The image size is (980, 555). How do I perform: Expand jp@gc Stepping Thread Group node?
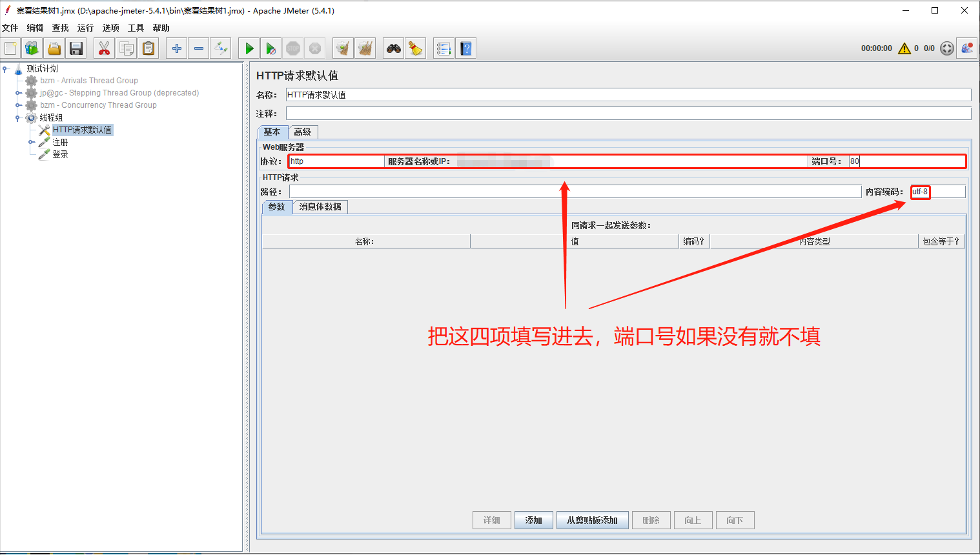[x=18, y=93]
